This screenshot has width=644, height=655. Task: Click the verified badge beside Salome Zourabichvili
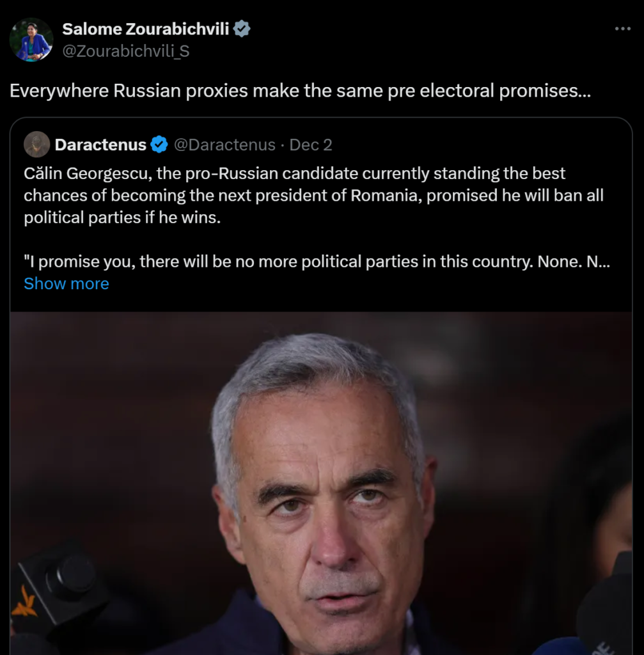[242, 29]
